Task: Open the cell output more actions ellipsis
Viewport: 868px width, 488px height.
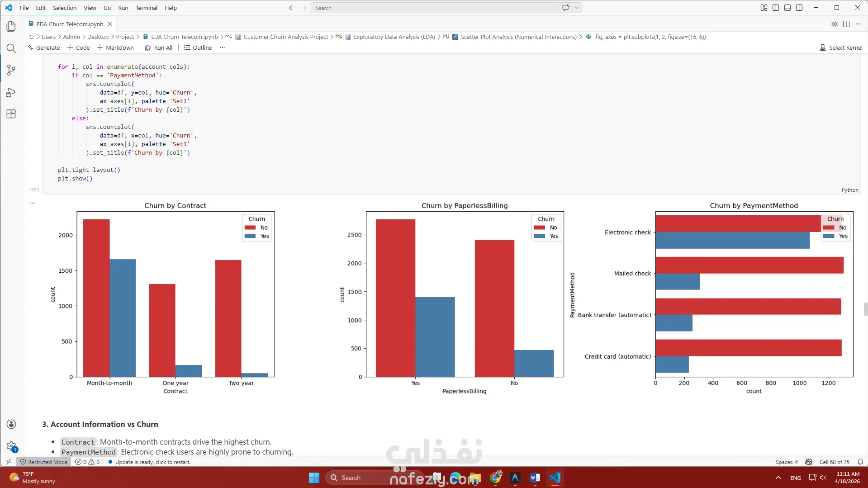Action: (33, 203)
